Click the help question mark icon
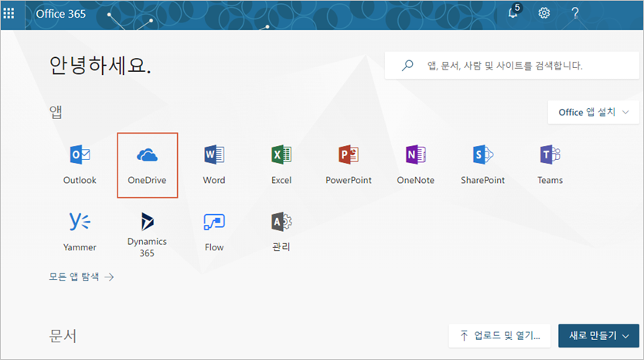The height and width of the screenshot is (360, 644). (575, 13)
